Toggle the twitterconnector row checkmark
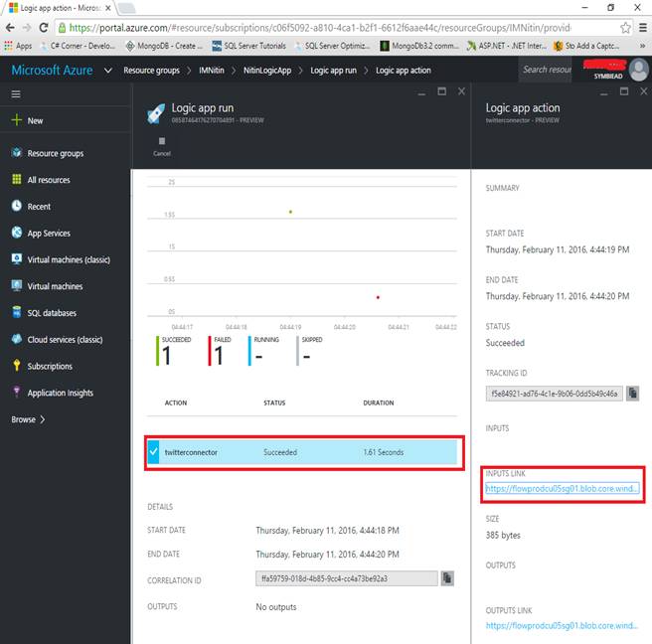 pos(153,452)
